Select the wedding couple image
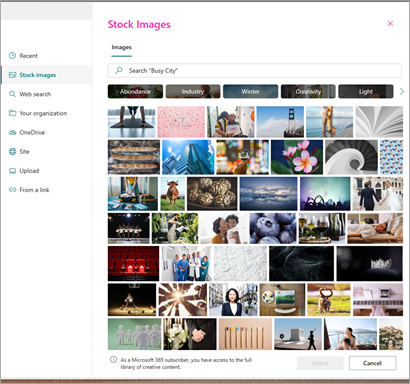This screenshot has width=410, height=384. (x=378, y=194)
